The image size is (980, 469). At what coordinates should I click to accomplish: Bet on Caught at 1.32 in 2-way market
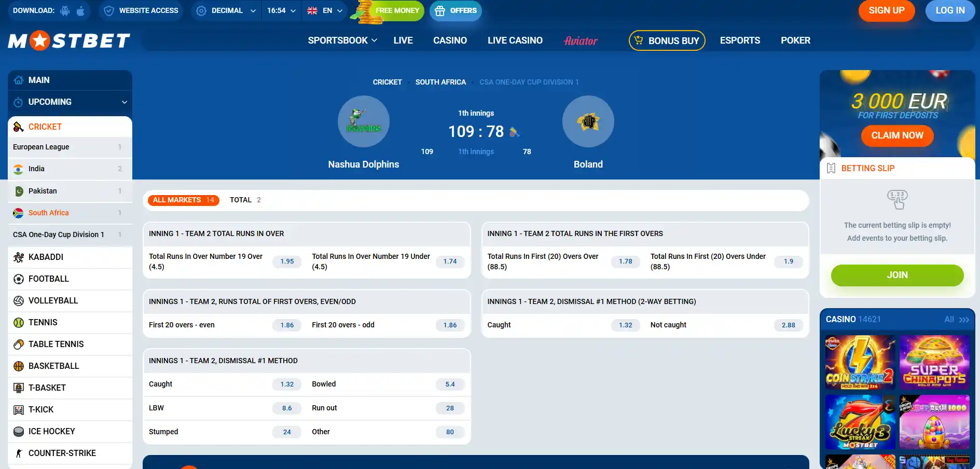(x=625, y=325)
